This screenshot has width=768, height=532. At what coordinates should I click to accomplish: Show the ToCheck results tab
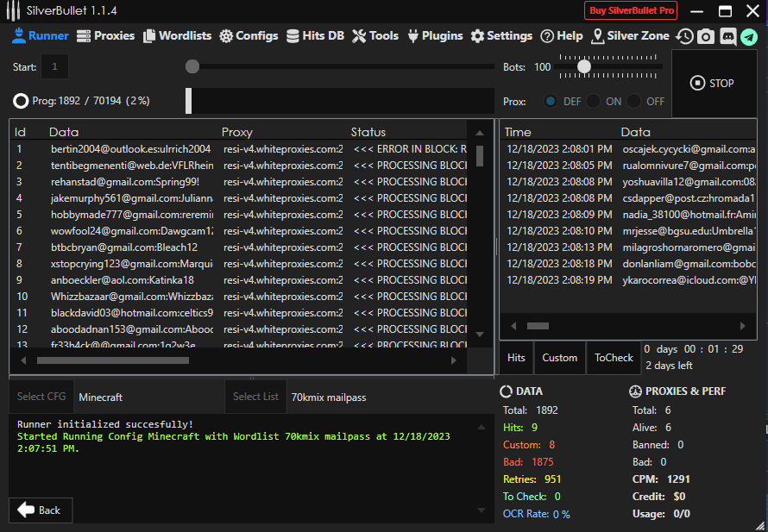click(614, 358)
